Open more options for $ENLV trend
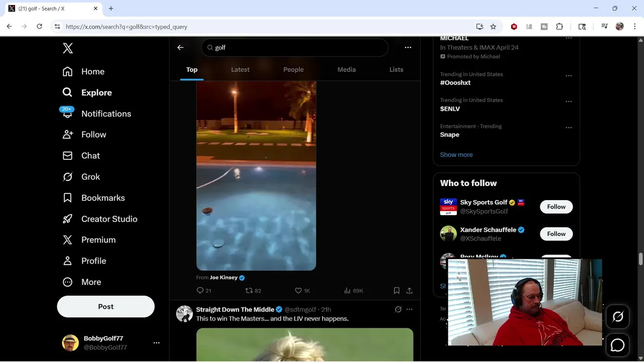Viewport: 644px width, 362px height. tap(569, 102)
